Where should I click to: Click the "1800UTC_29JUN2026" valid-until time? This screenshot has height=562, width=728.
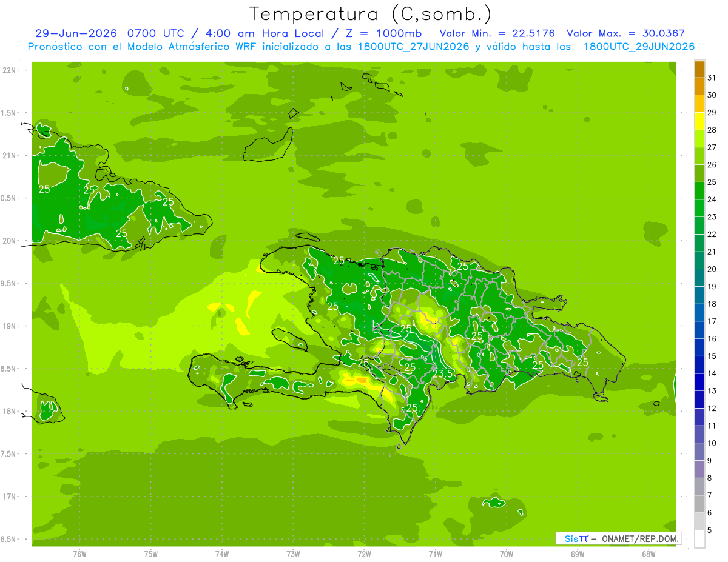[639, 47]
